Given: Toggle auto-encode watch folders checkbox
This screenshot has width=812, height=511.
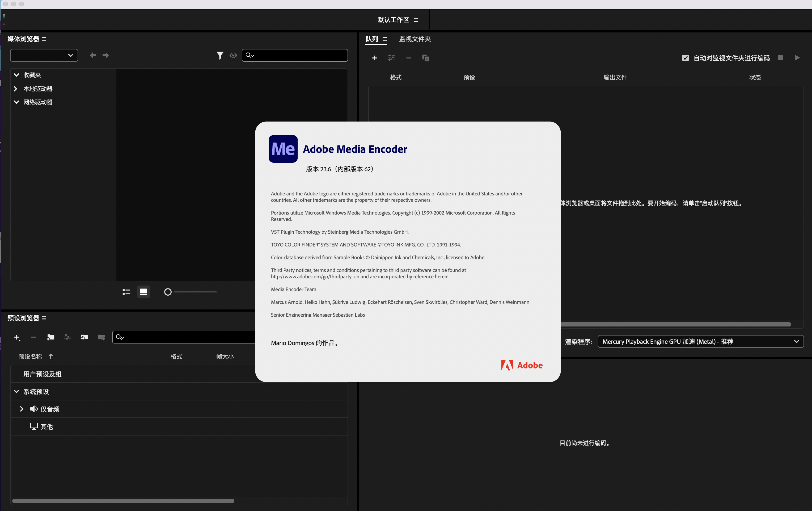Looking at the screenshot, I should click(685, 58).
